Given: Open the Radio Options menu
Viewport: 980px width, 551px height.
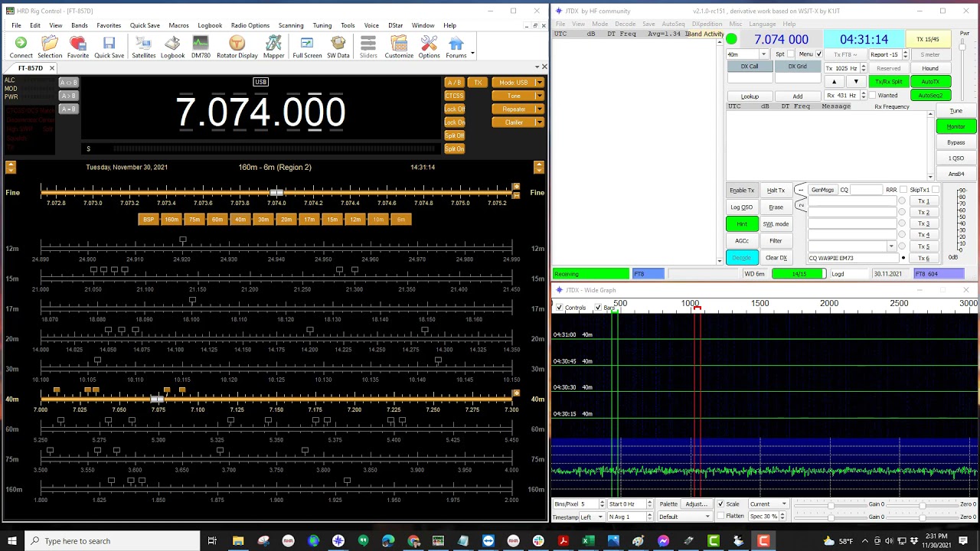Looking at the screenshot, I should (250, 25).
